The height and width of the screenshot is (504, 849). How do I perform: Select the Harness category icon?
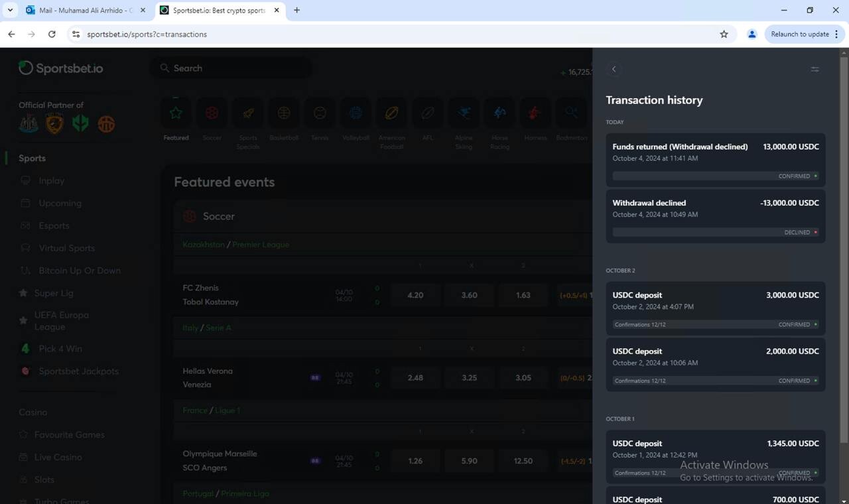click(x=535, y=113)
